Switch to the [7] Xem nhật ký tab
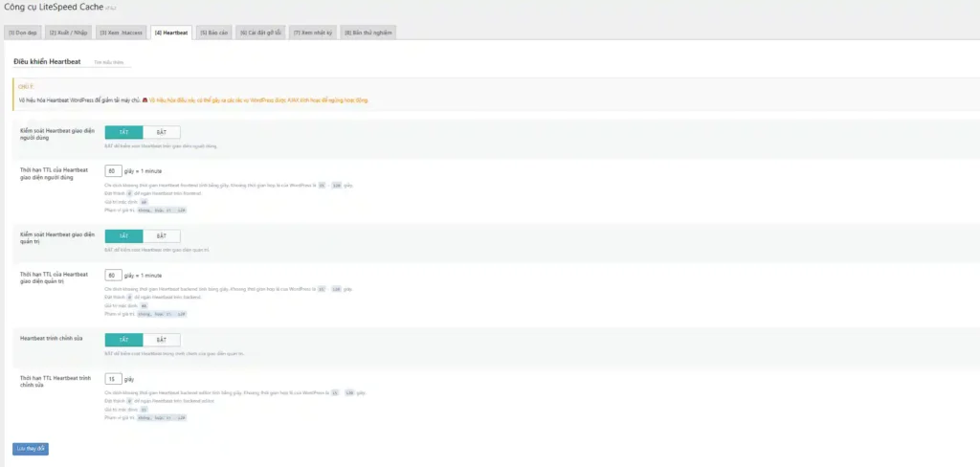Screen dimensions: 980x467 313,33
